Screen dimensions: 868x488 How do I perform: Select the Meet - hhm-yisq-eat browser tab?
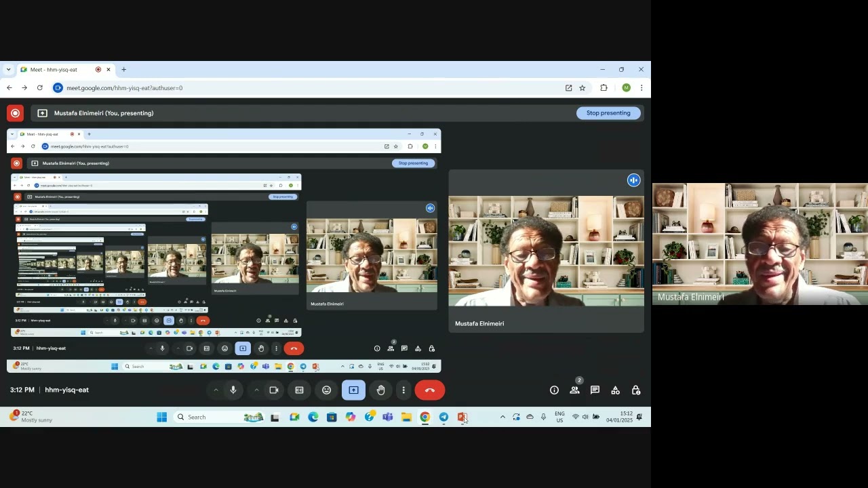(x=65, y=70)
